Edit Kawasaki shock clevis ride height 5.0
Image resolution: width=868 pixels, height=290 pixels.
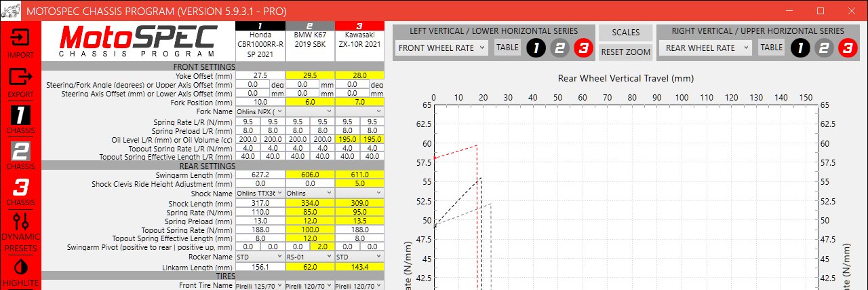coord(359,184)
